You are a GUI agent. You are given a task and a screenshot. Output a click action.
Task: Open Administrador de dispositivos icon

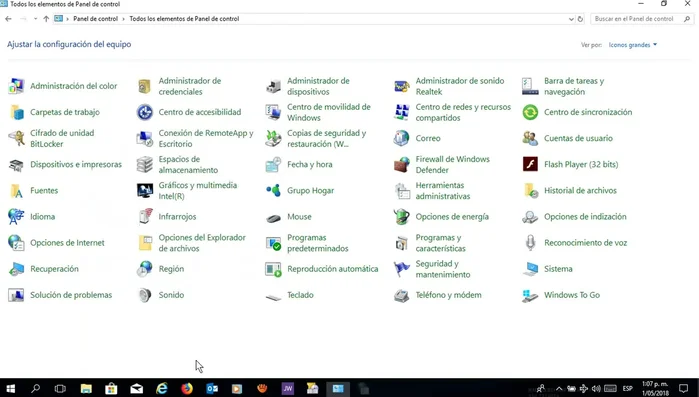click(x=273, y=86)
